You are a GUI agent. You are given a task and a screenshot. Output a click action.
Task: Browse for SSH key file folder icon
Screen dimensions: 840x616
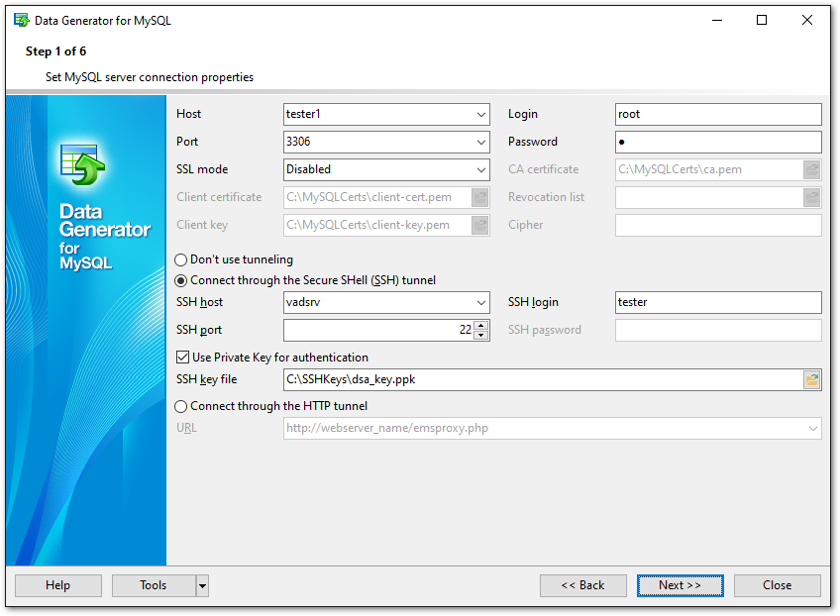coord(811,379)
